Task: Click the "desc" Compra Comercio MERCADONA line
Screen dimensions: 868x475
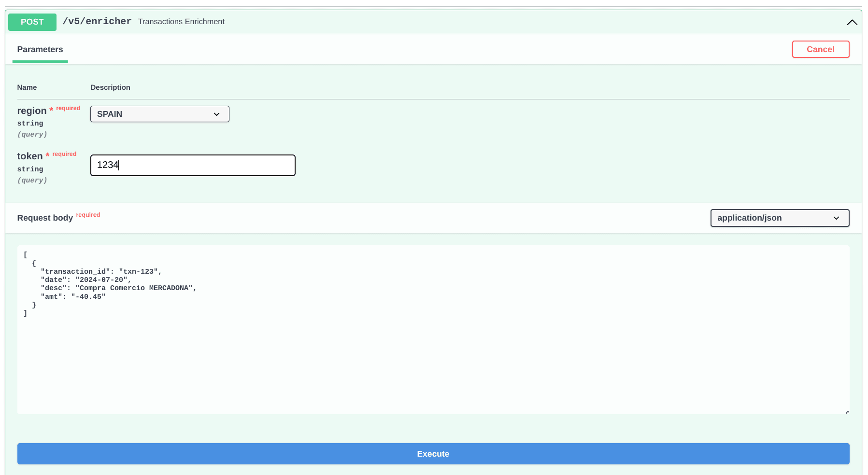Action: point(119,288)
